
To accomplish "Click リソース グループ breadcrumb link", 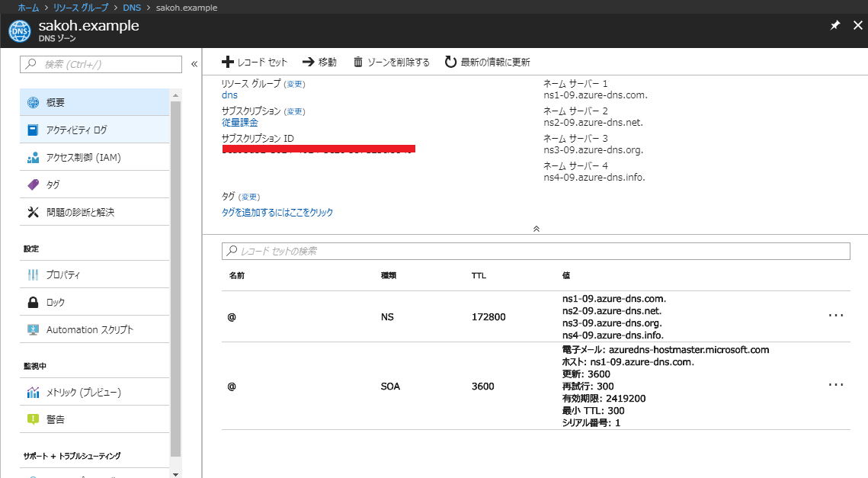I will click(81, 8).
